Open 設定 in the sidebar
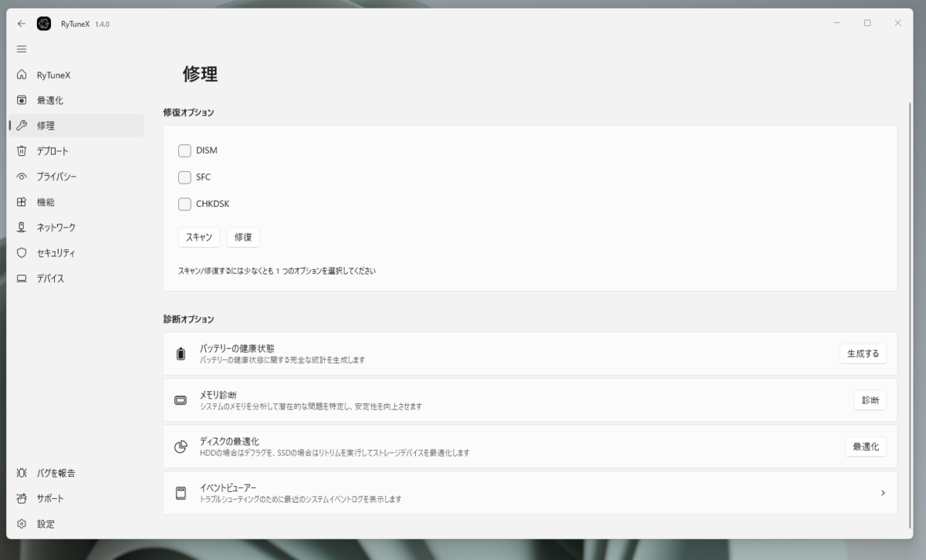Viewport: 926px width, 560px height. tap(76, 524)
